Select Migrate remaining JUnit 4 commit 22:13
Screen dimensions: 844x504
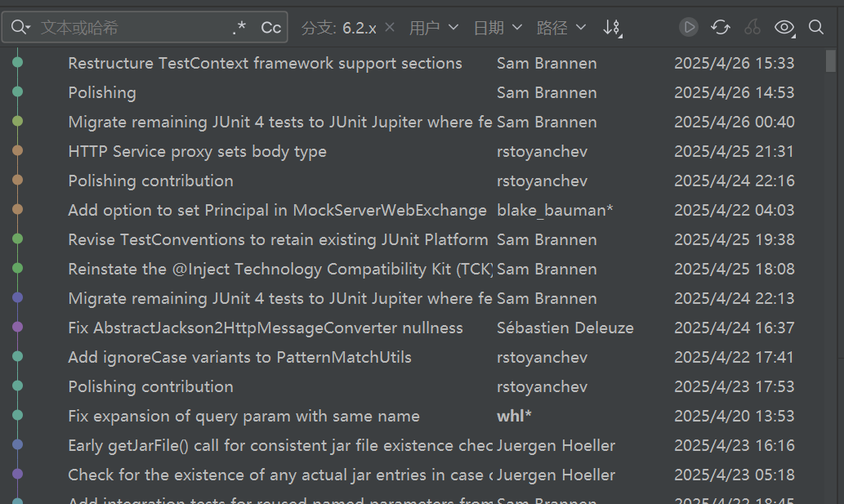pyautogui.click(x=280, y=298)
